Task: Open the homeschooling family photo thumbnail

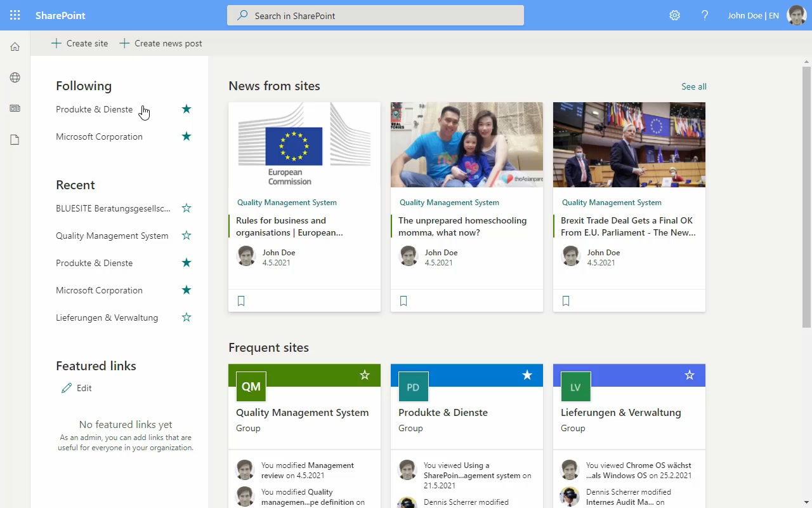Action: tap(467, 145)
